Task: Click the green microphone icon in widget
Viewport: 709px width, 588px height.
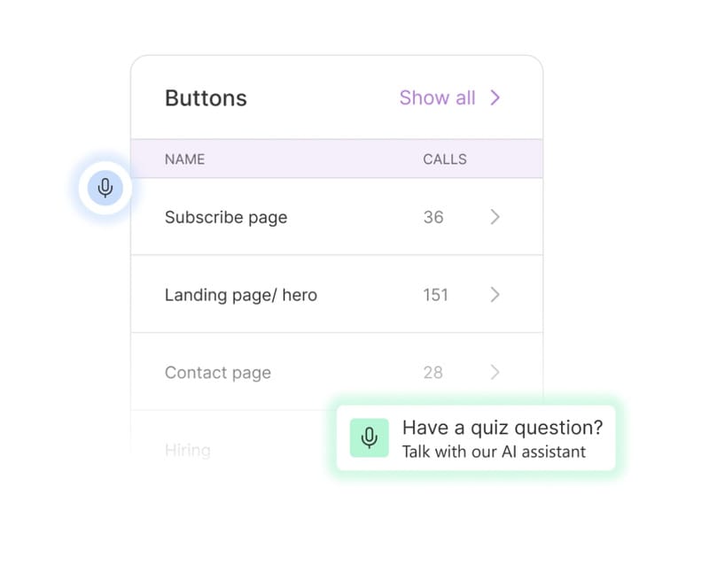Action: tap(370, 437)
